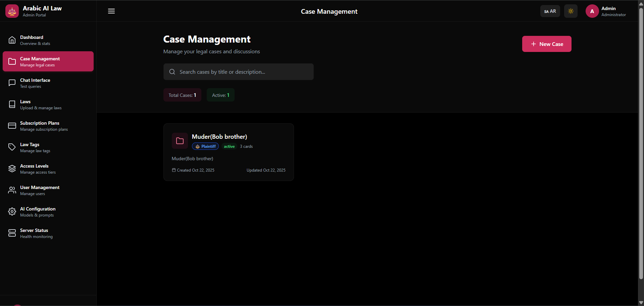This screenshot has width=644, height=306.
Task: Click the Admin avatar circle
Action: click(x=592, y=11)
